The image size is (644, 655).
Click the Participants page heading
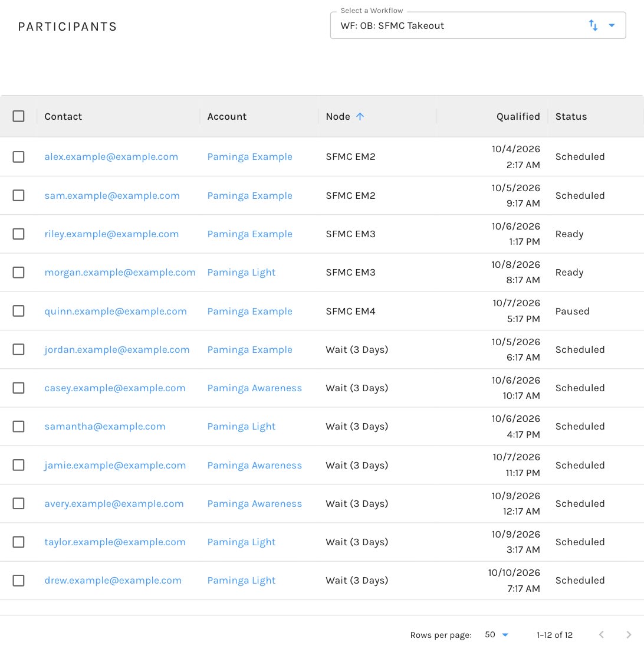tap(67, 27)
